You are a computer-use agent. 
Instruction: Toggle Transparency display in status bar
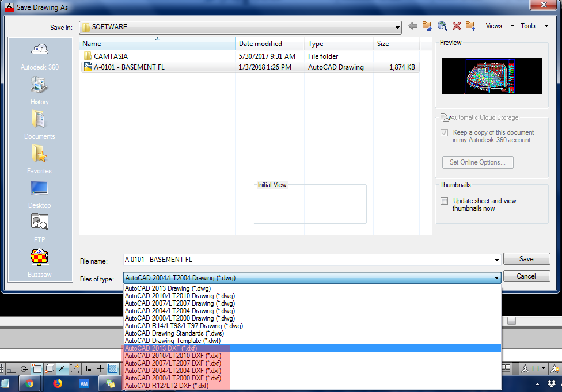tap(113, 368)
